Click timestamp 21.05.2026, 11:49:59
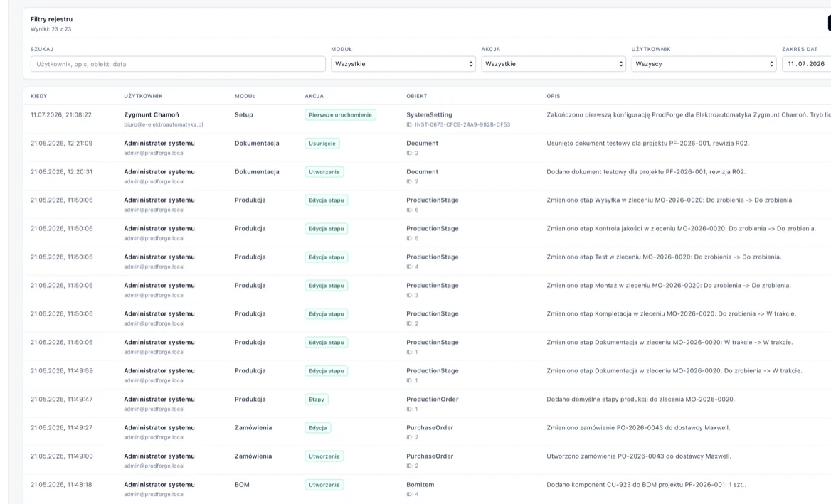This screenshot has height=504, width=831. pos(61,371)
